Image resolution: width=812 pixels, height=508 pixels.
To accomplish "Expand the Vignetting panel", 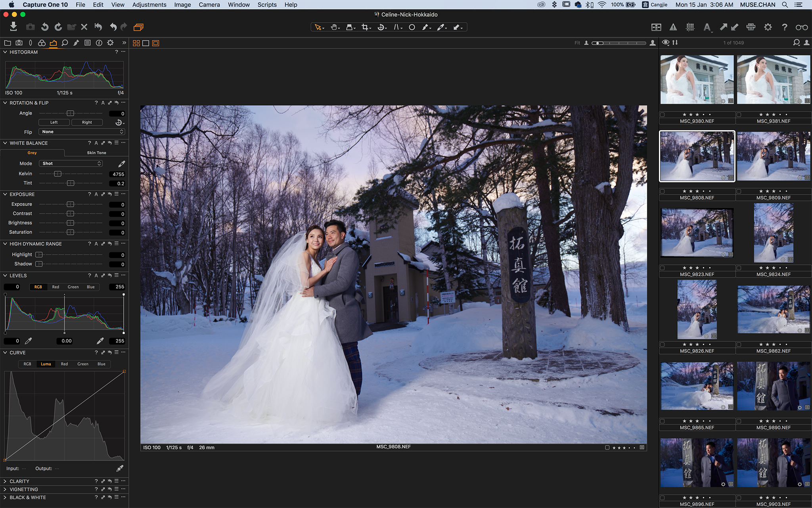I will pyautogui.click(x=5, y=489).
